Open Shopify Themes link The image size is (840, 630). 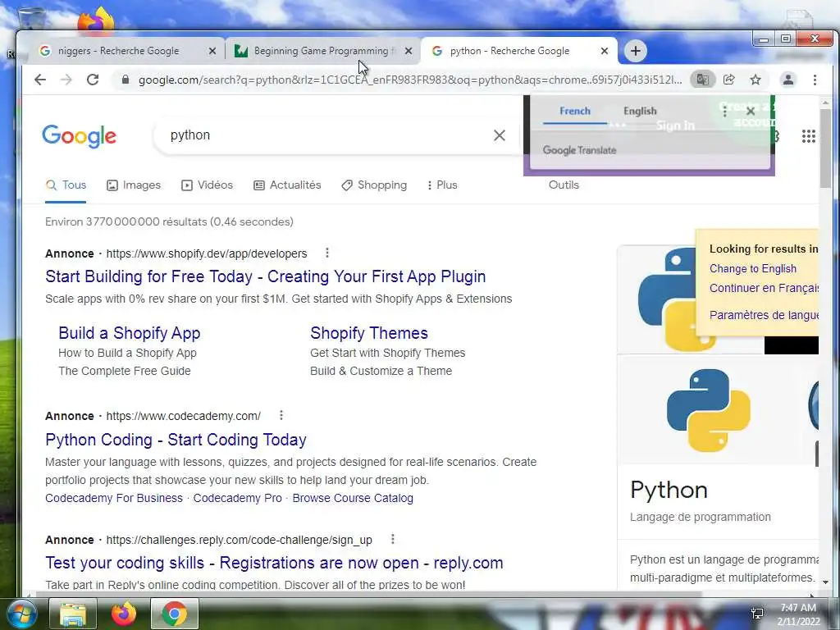pyautogui.click(x=369, y=333)
